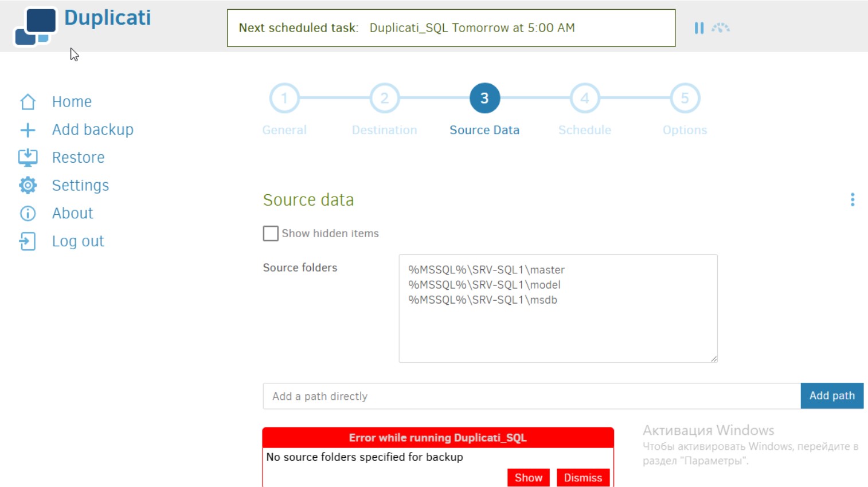Jump to step 5 Options
Screen dimensions: 868x487
(685, 99)
